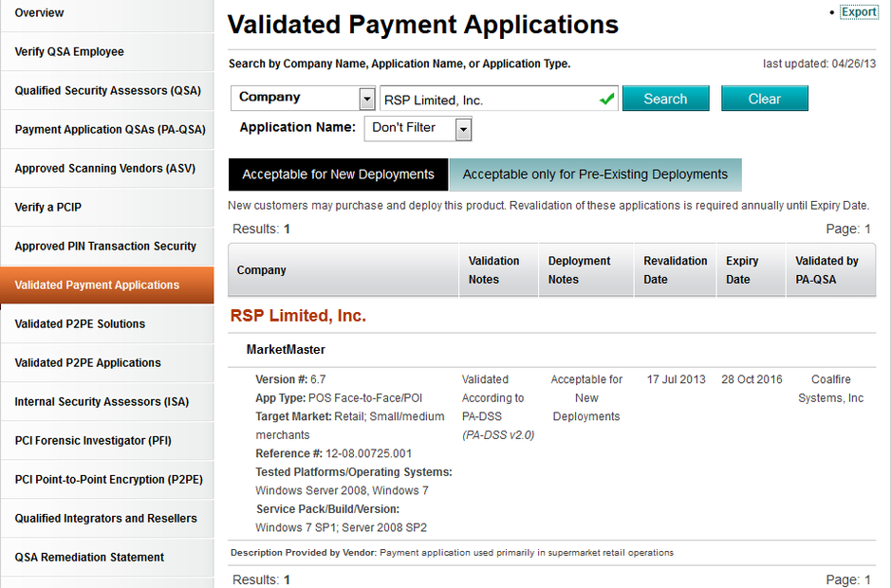This screenshot has width=891, height=588.
Task: Switch to Acceptable for New Deployments tab
Action: (338, 175)
